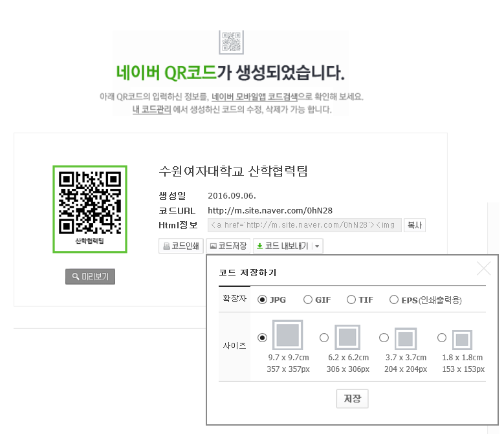Click the Html정보 code text field
The height and width of the screenshot is (434, 504).
304,225
